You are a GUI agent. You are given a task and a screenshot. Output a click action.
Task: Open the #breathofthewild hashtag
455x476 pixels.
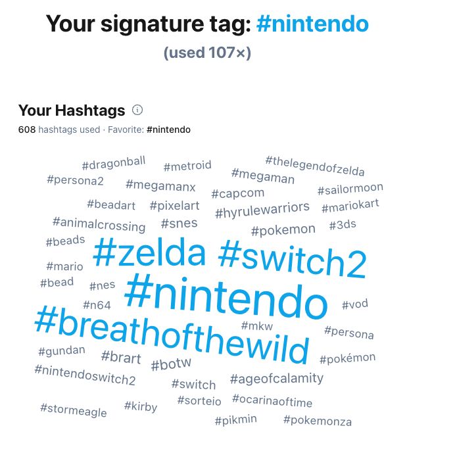[x=172, y=336]
